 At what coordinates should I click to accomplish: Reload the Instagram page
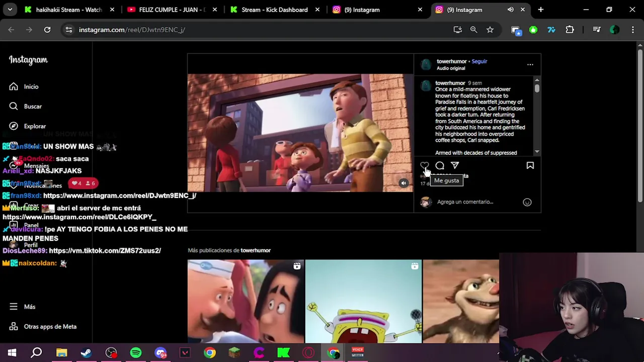[47, 30]
